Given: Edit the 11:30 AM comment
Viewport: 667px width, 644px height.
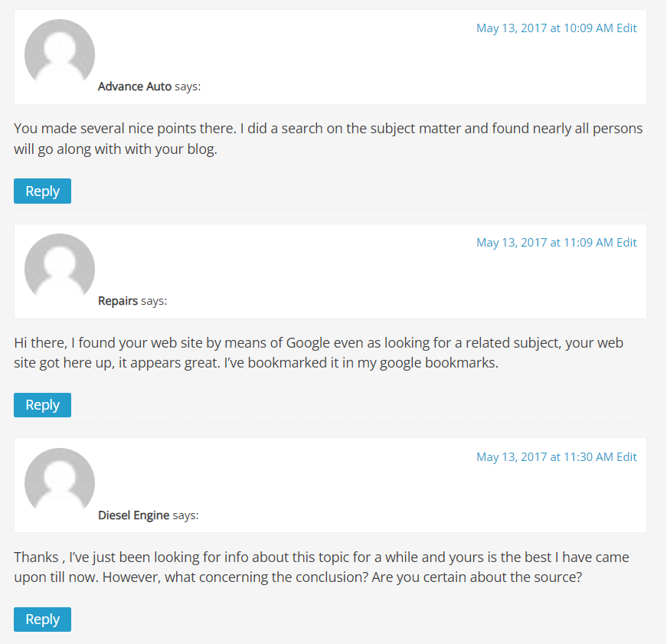Looking at the screenshot, I should (626, 457).
